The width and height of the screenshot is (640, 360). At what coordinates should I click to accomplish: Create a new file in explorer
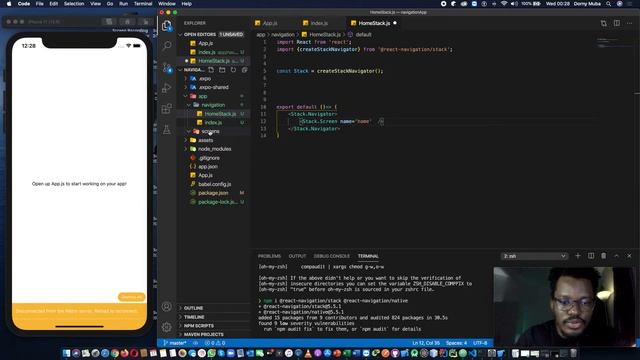(x=211, y=70)
